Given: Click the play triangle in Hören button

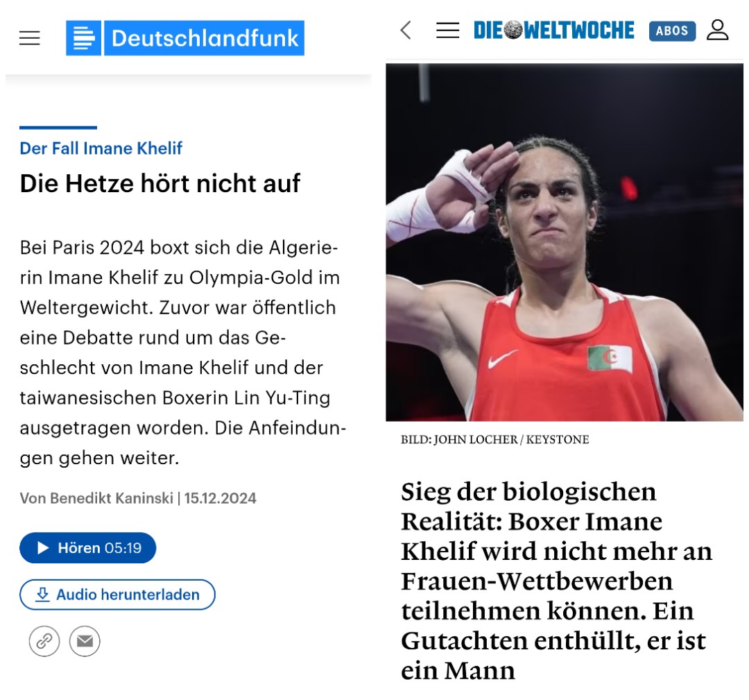Looking at the screenshot, I should click(x=43, y=547).
